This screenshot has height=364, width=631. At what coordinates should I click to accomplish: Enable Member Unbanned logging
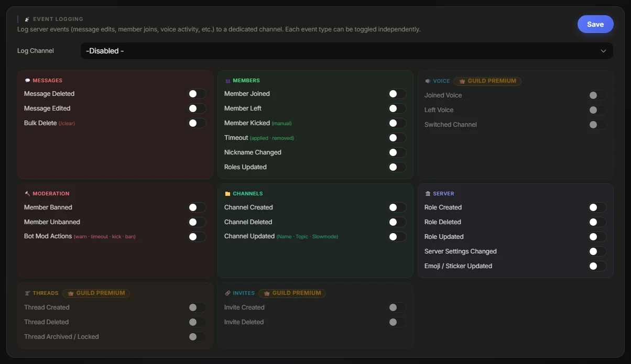(197, 222)
